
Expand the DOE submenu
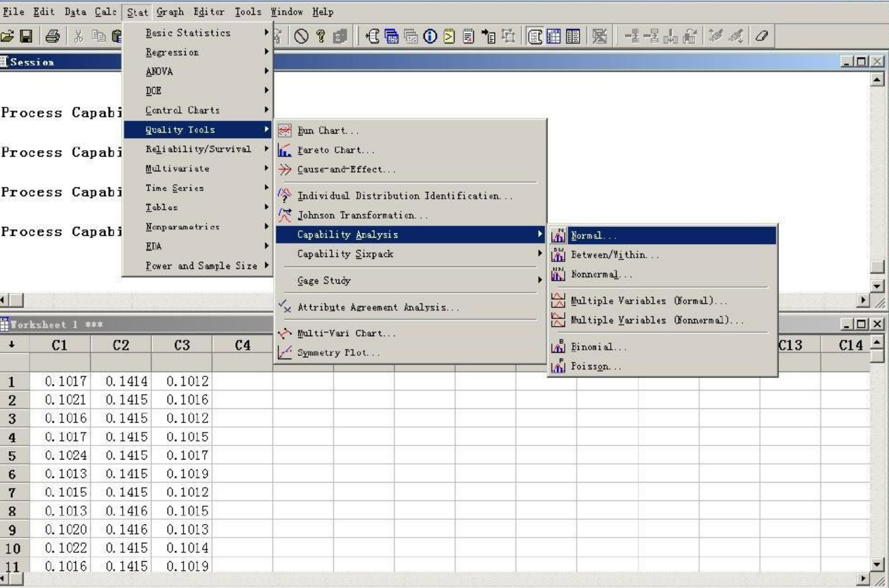click(x=198, y=91)
